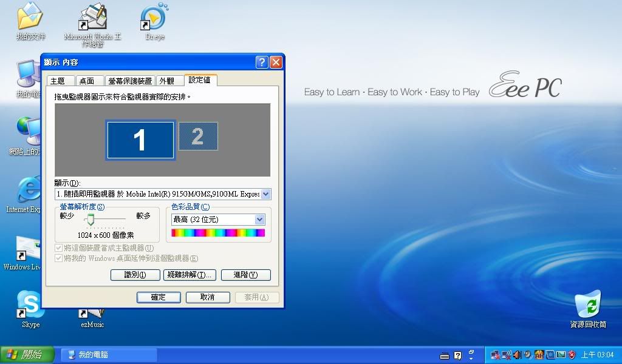Image resolution: width=622 pixels, height=364 pixels.
Task: Switch to the 螢幕保護裝置 tab
Action: 130,81
